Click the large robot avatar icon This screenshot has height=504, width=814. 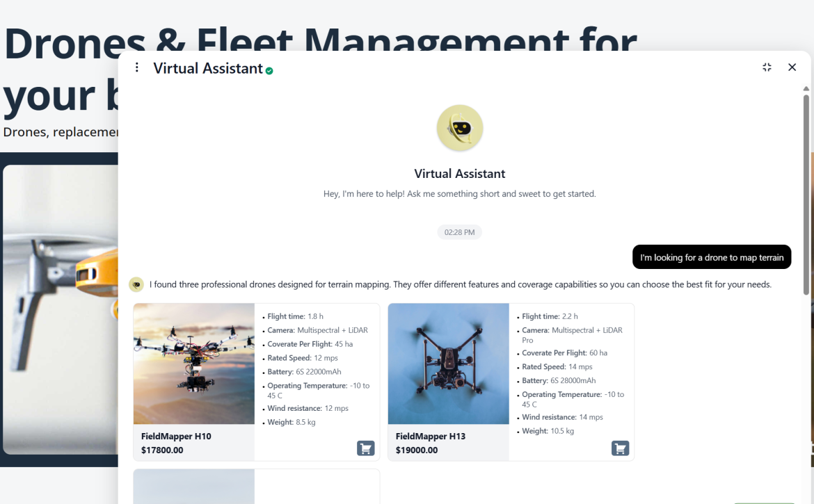(x=459, y=128)
